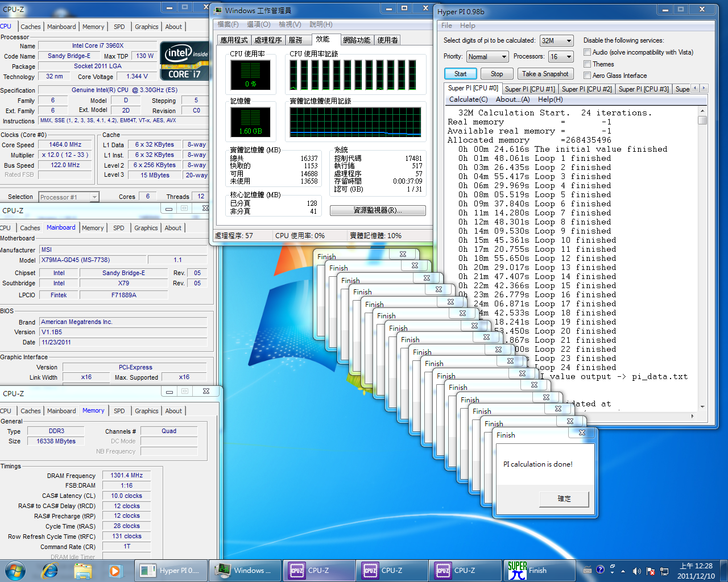Switch to the Super PI [CPU #1] tab

[530, 89]
